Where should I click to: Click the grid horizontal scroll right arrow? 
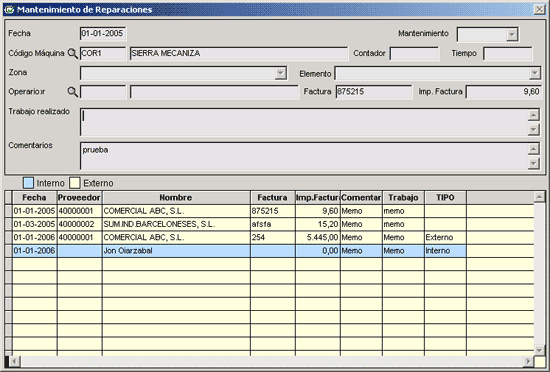coord(528,361)
